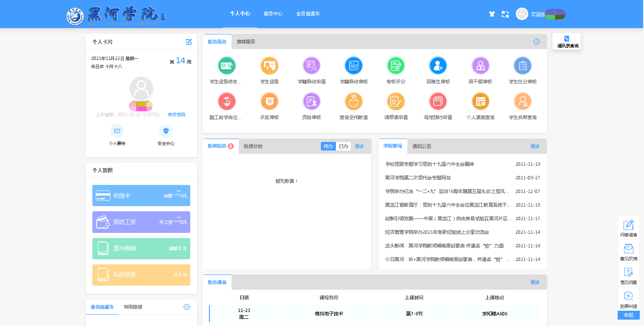Click the edit icon on 个人卡片
The width and height of the screenshot is (644, 326).
coord(189,42)
